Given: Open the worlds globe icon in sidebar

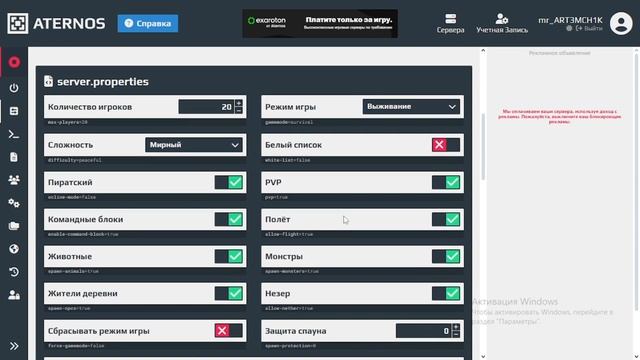Looking at the screenshot, I should 14,249.
